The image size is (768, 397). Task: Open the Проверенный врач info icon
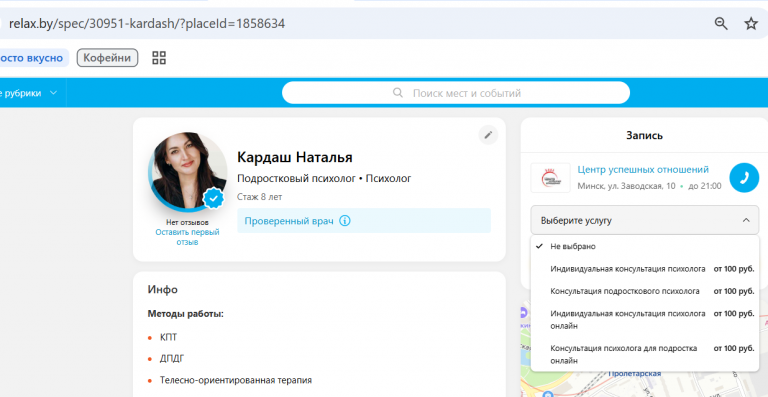[345, 221]
